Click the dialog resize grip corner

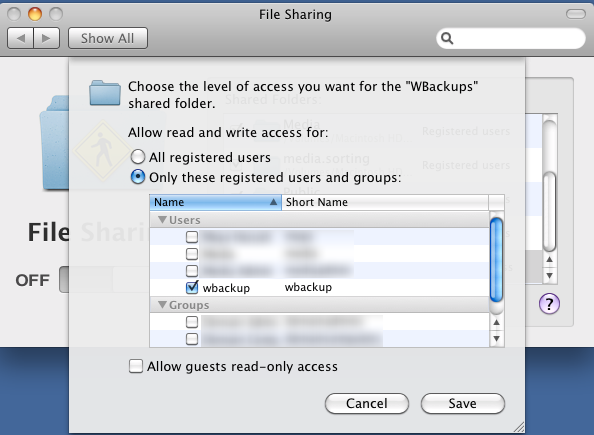pyautogui.click(x=519, y=427)
